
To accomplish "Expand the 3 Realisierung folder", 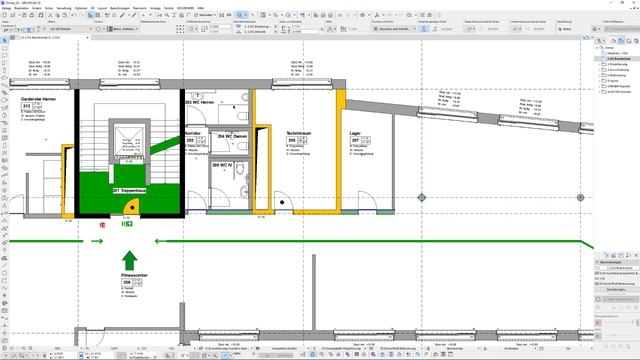I will point(600,75).
